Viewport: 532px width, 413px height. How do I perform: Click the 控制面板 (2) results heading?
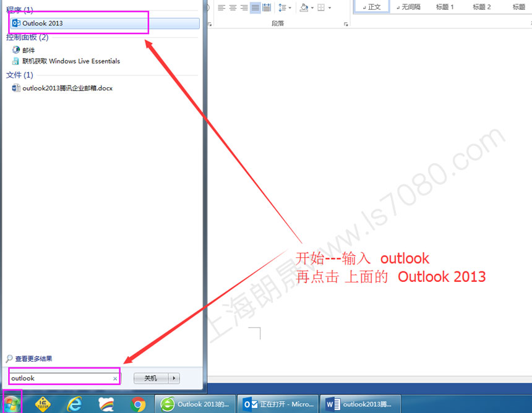[x=27, y=37]
